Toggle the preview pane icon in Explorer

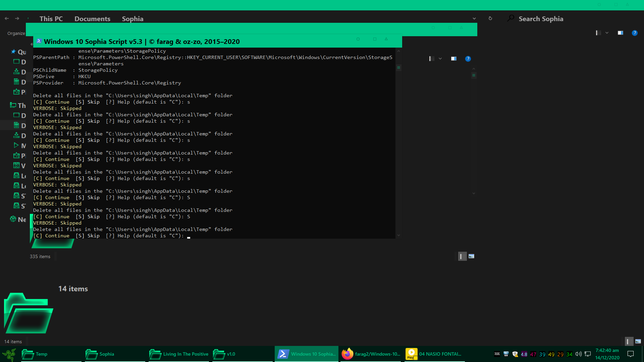620,33
